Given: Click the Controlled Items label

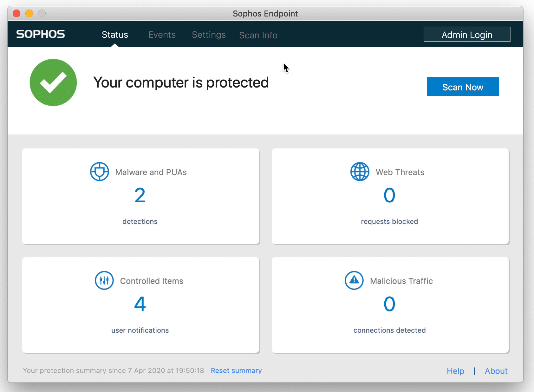Looking at the screenshot, I should (x=152, y=281).
